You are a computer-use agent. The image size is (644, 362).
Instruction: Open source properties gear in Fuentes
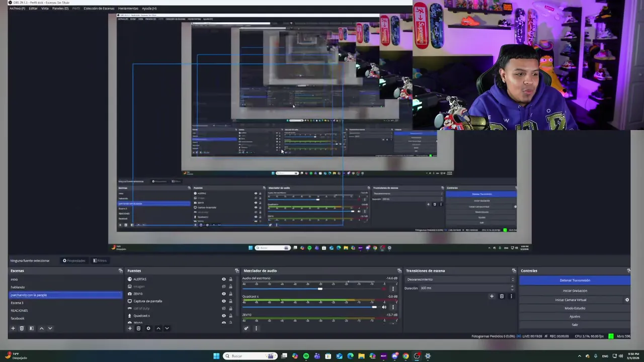(x=148, y=328)
